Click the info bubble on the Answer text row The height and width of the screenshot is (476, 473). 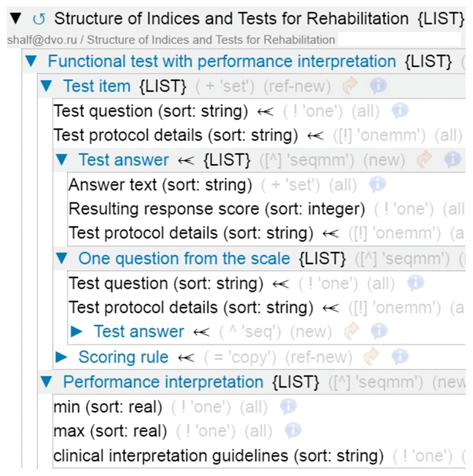pyautogui.click(x=377, y=184)
